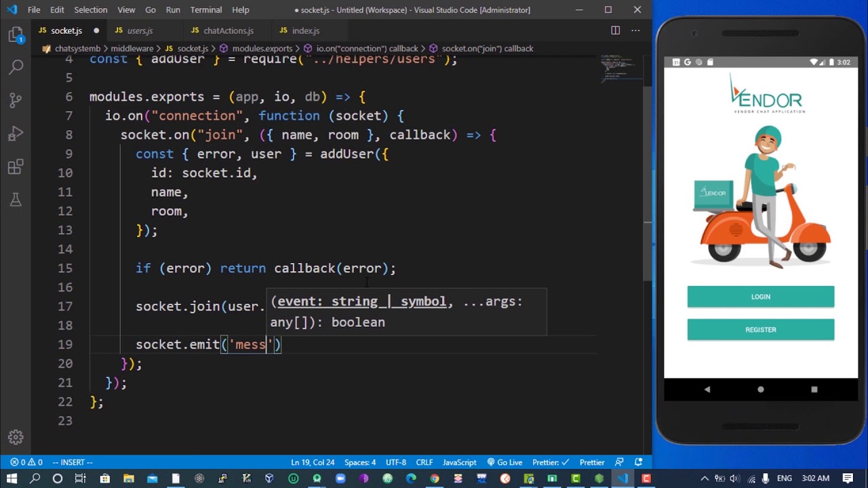Open the Go menu
Viewport: 868px width, 488px height.
(151, 10)
